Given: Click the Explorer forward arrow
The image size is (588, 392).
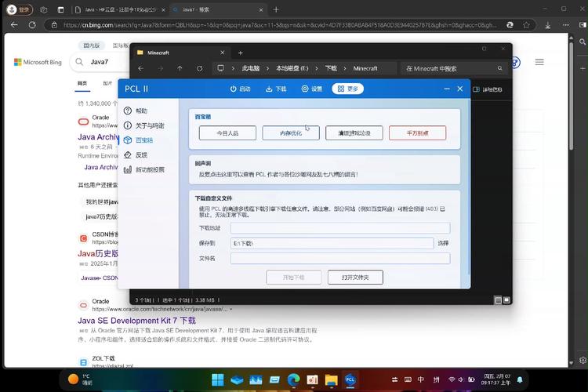Looking at the screenshot, I should click(160, 68).
